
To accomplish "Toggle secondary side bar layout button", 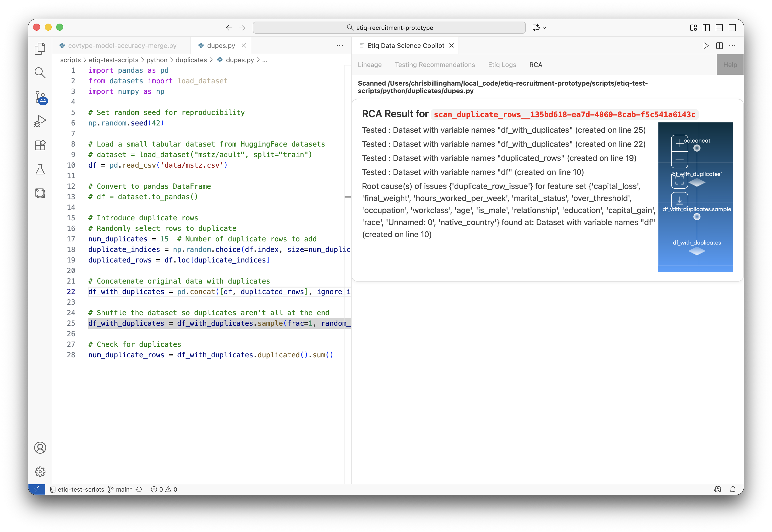I will click(732, 28).
